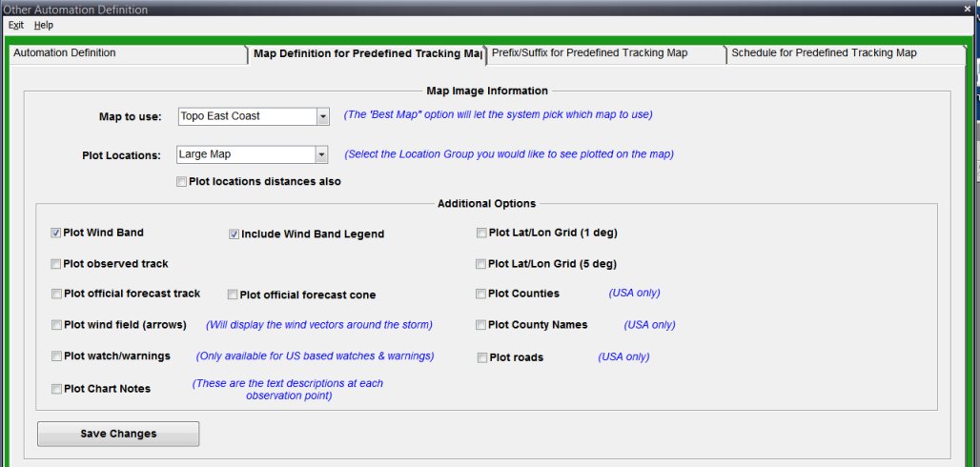
Task: Turn on Plot Chart Notes
Action: pos(56,389)
